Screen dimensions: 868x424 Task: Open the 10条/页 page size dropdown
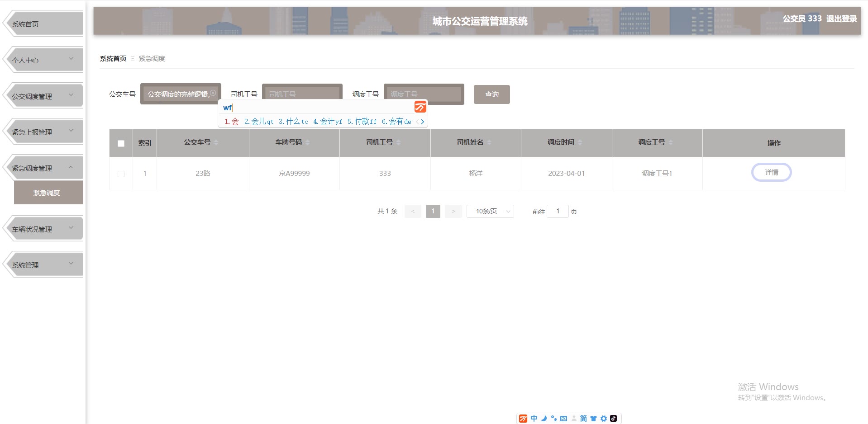click(x=490, y=211)
